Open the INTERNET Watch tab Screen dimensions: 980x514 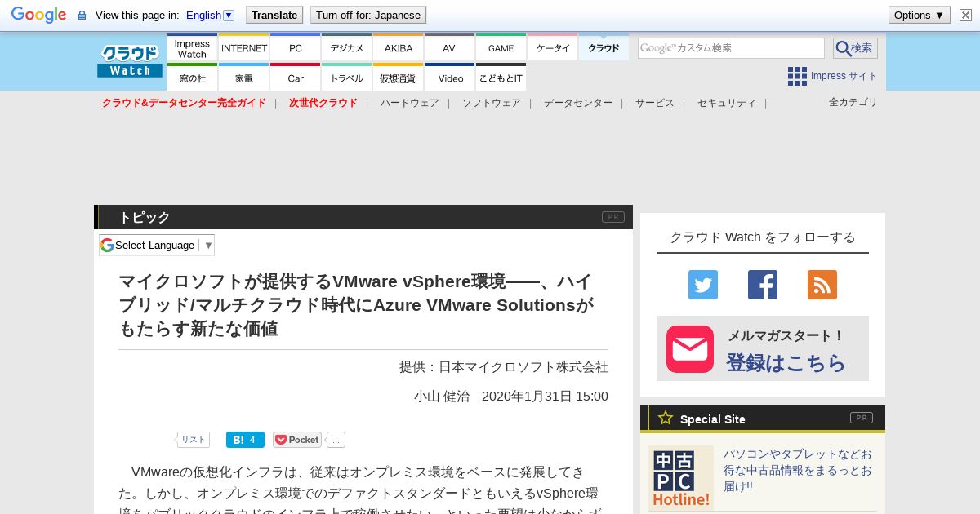pos(244,47)
